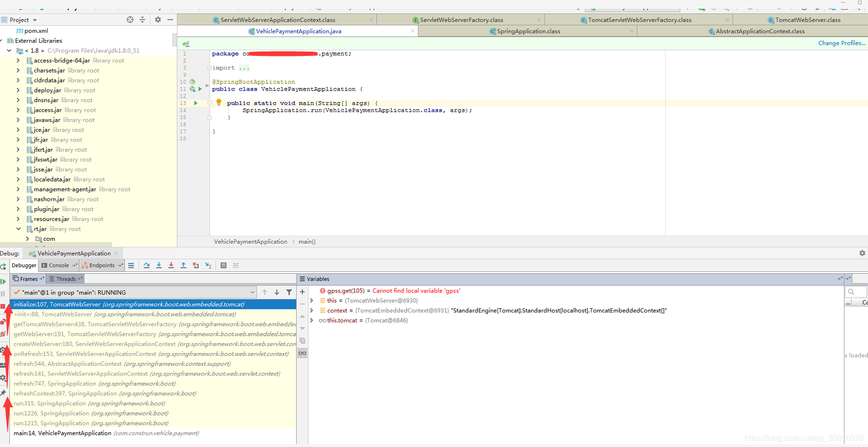Expand charsets.jar library node

pyautogui.click(x=18, y=71)
